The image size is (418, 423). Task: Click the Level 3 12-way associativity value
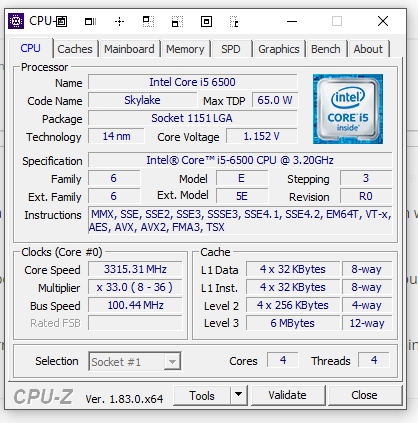(367, 323)
